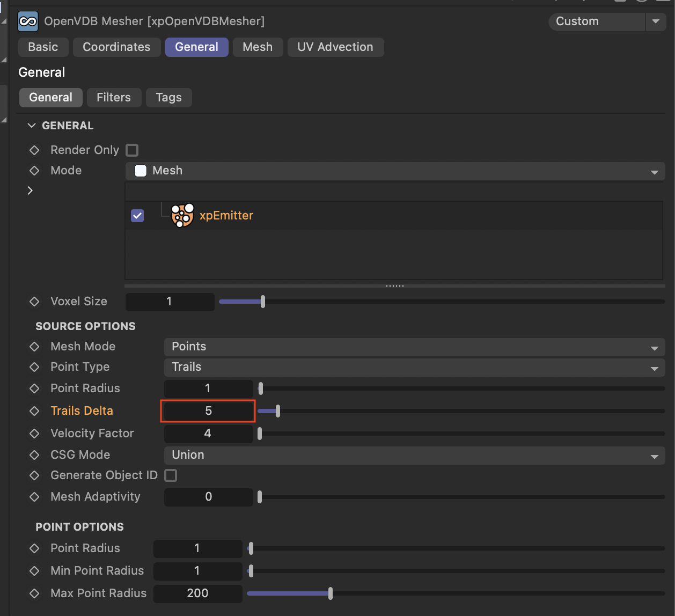Open the Filters sub-tab

click(114, 98)
